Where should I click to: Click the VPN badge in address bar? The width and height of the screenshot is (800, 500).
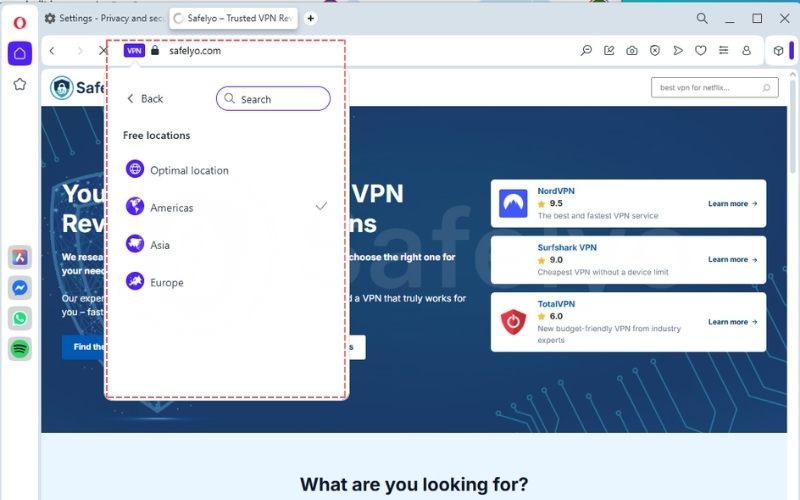pyautogui.click(x=134, y=51)
